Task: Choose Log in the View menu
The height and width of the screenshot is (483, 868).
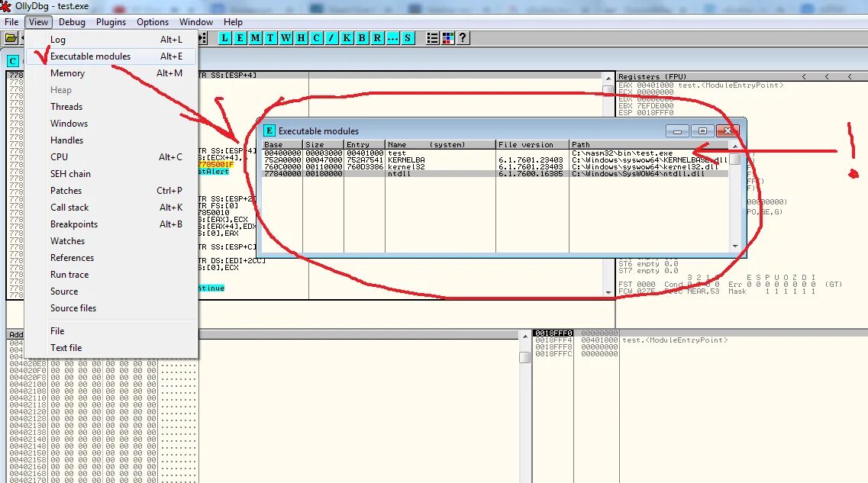Action: pyautogui.click(x=111, y=39)
